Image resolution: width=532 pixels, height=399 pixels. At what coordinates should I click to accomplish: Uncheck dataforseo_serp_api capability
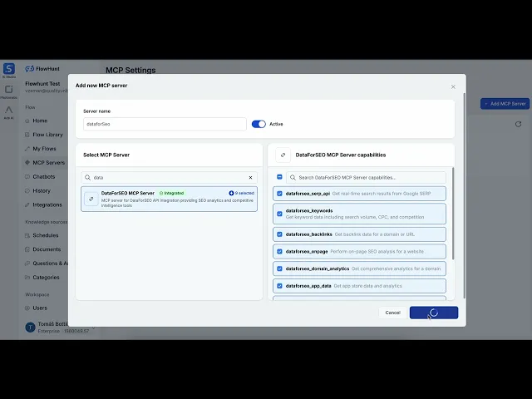point(279,194)
